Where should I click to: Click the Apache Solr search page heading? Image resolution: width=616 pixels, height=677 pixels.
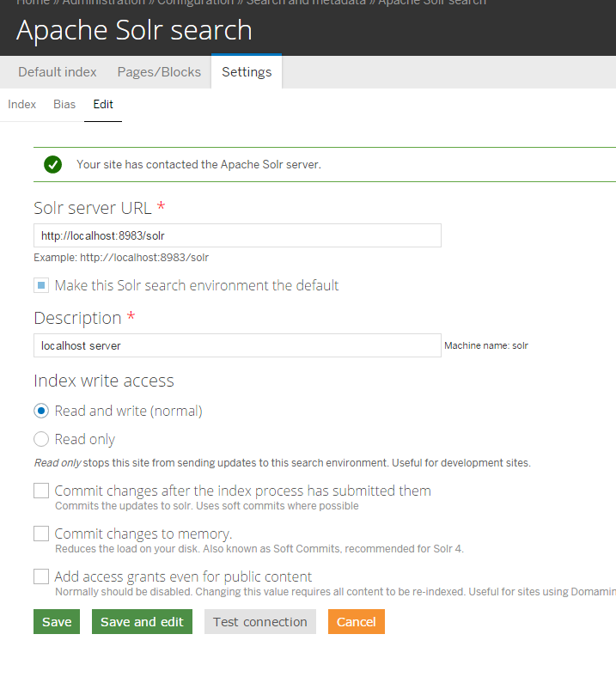134,30
